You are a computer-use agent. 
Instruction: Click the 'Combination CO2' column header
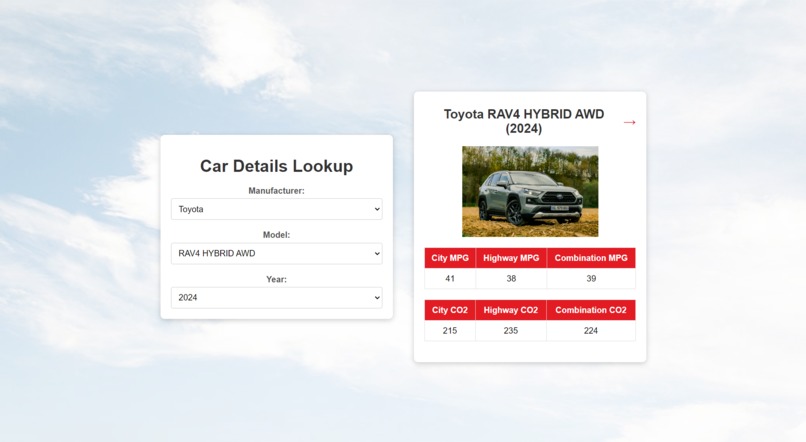(591, 310)
